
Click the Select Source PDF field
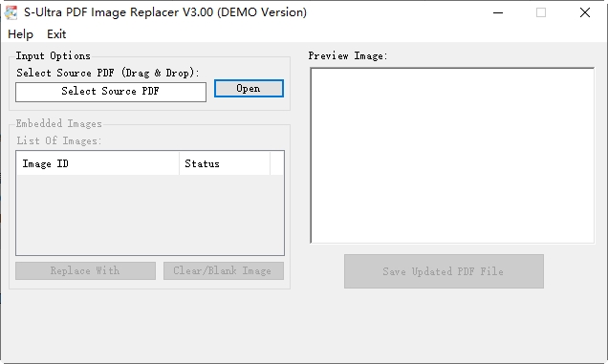(x=111, y=92)
